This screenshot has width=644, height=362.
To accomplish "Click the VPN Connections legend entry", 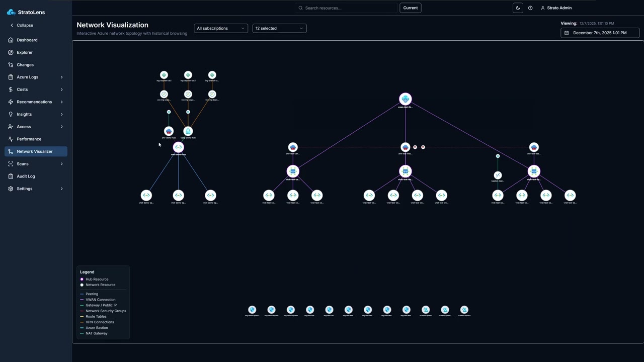I will [x=97, y=322].
